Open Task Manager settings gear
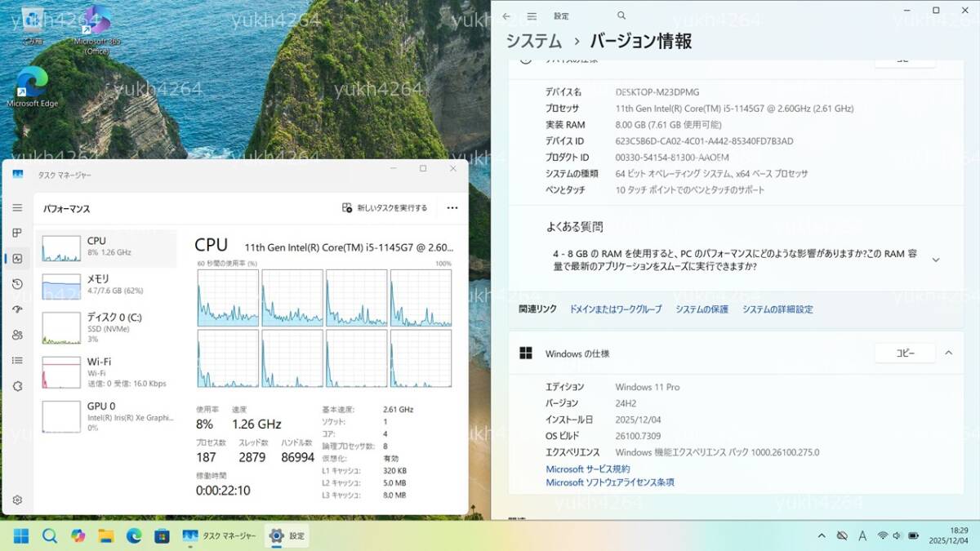The width and height of the screenshot is (980, 551). pyautogui.click(x=17, y=500)
